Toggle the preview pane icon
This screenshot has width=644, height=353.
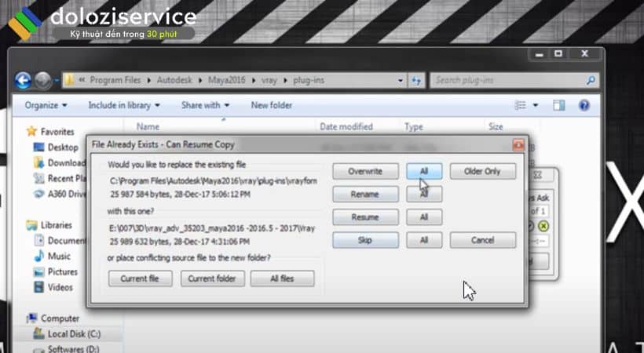pos(558,105)
